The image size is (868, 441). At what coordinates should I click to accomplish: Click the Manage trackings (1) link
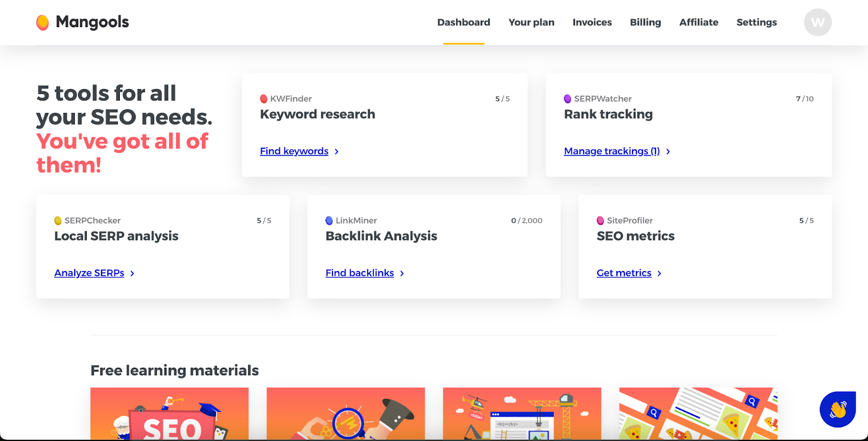[x=612, y=151]
